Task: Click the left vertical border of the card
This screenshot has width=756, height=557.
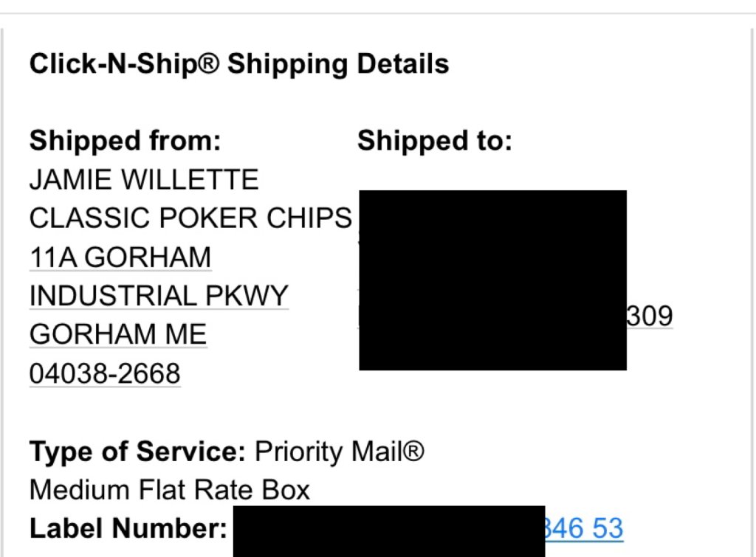Action: point(2,295)
